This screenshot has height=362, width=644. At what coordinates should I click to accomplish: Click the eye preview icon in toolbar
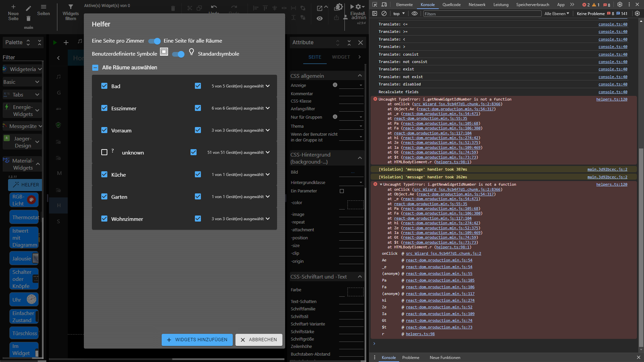[x=320, y=18]
